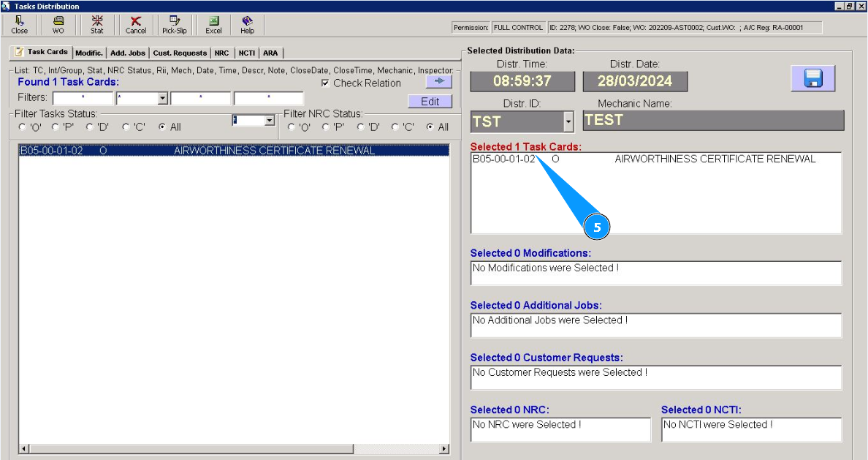
Task: Click the first Filters input field
Action: point(83,99)
